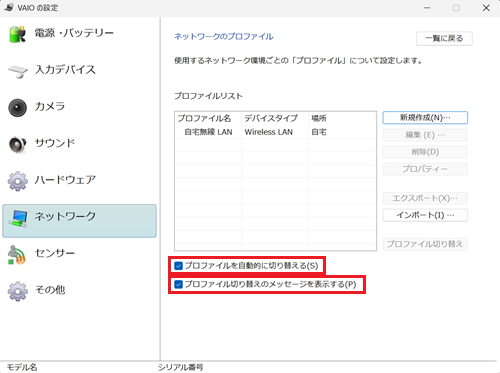500x373 pixels.
Task: Click the シリアル番号 status bar label
Action: point(180,367)
